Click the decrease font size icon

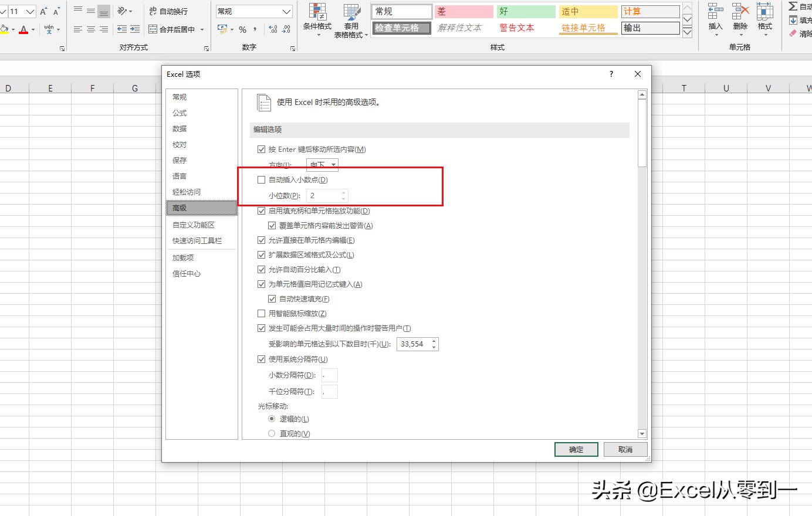point(56,11)
